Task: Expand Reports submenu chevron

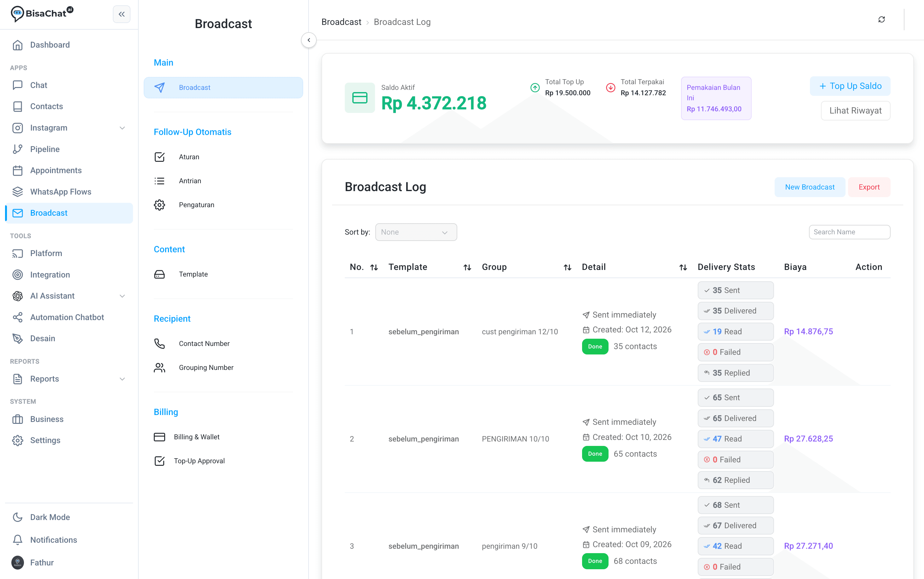Action: click(x=123, y=379)
